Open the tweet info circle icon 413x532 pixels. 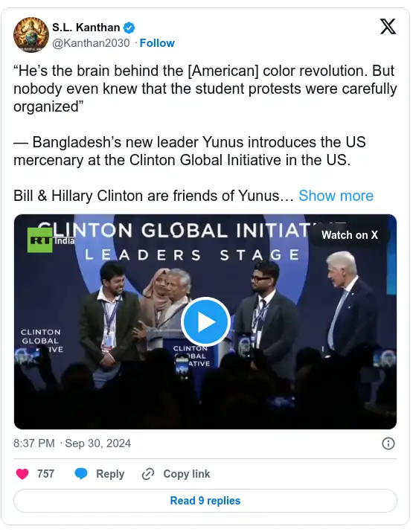click(x=388, y=443)
